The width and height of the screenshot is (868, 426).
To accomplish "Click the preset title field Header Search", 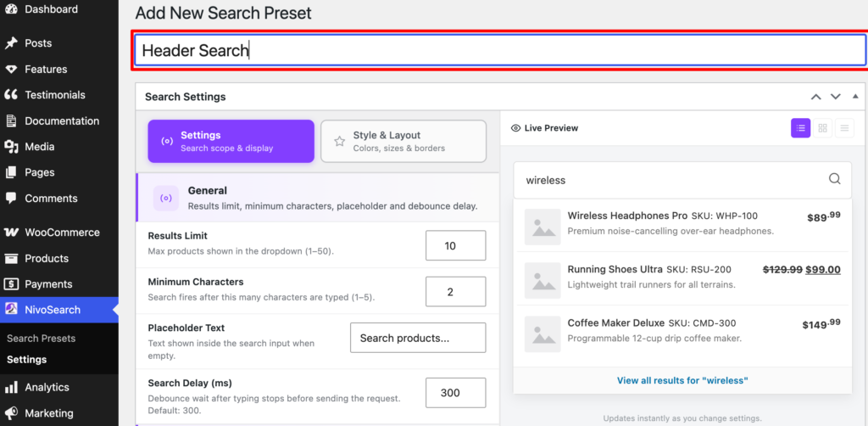I will (500, 50).
